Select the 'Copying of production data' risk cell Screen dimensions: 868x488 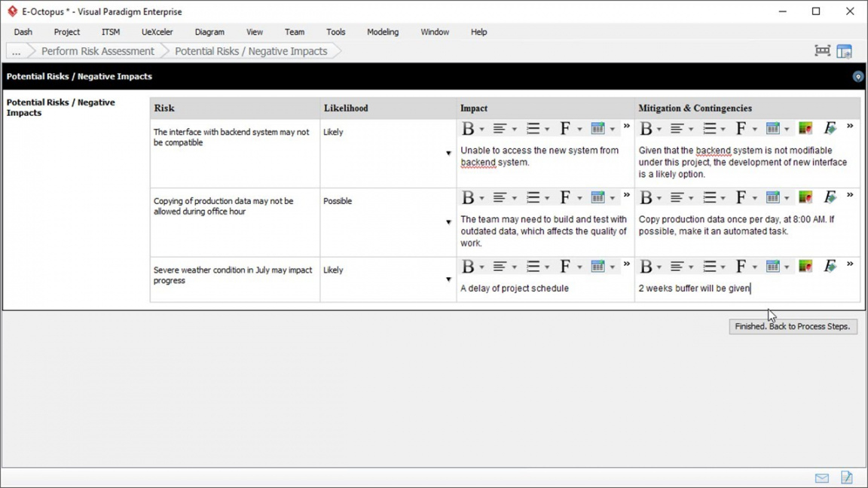[235, 222]
